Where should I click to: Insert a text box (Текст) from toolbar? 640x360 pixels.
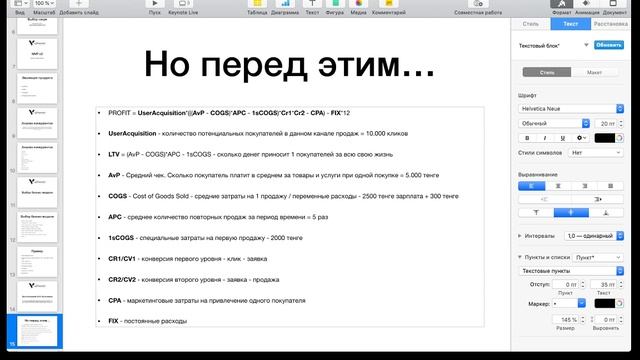(x=312, y=4)
